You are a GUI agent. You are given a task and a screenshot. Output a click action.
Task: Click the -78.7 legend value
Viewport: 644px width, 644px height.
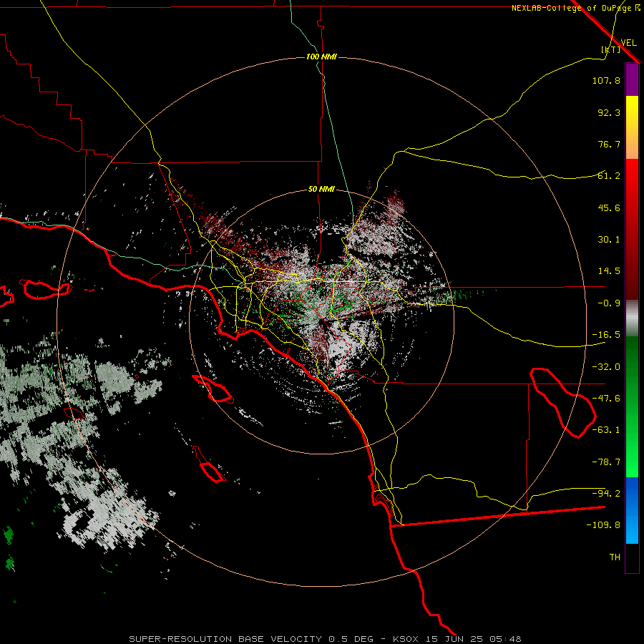606,462
